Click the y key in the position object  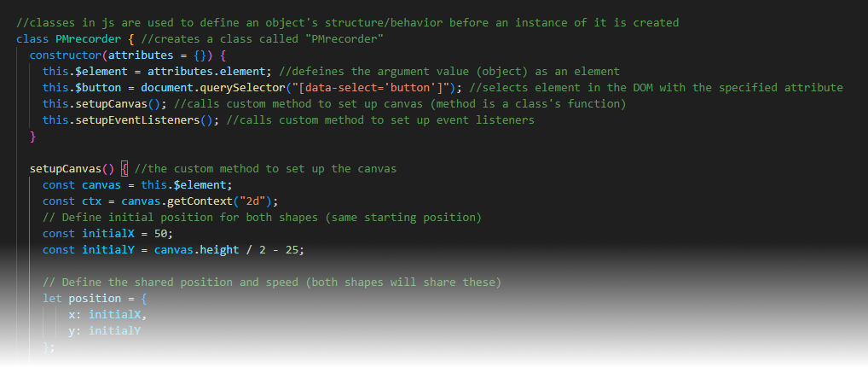(x=72, y=331)
